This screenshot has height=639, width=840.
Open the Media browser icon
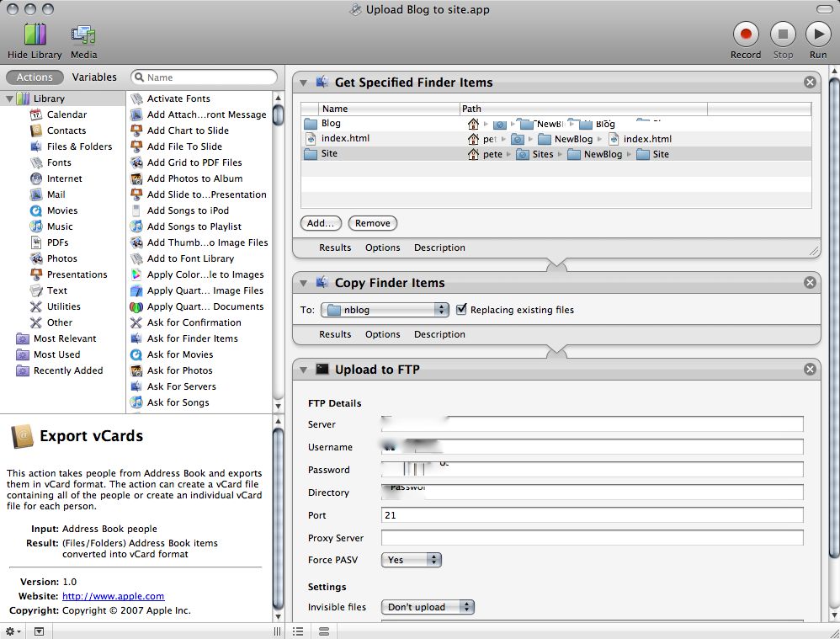click(x=83, y=35)
